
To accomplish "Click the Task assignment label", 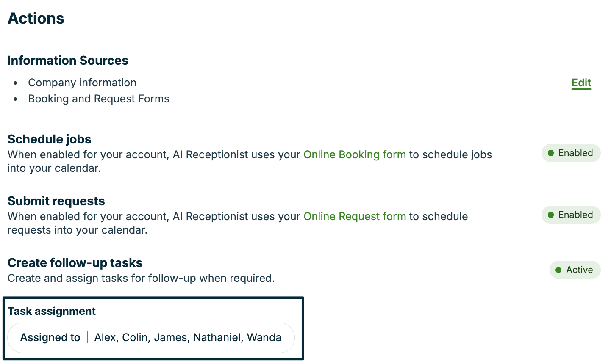I will click(52, 311).
